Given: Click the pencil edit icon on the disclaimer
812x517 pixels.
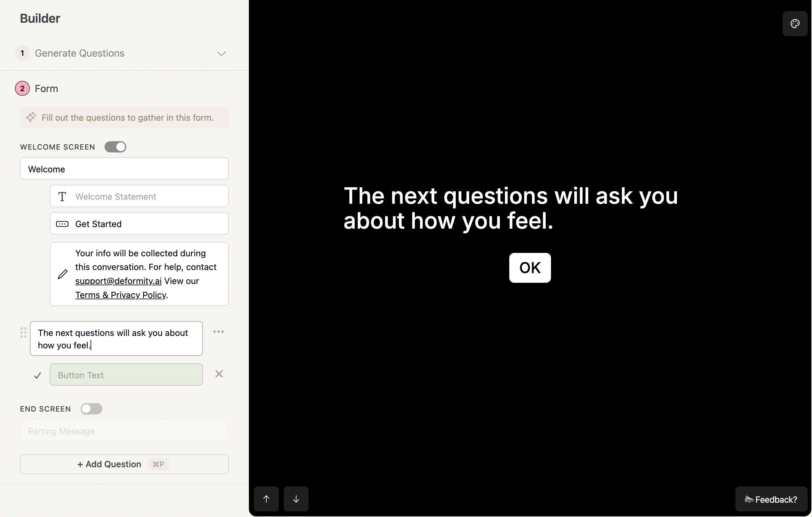Looking at the screenshot, I should click(x=63, y=274).
